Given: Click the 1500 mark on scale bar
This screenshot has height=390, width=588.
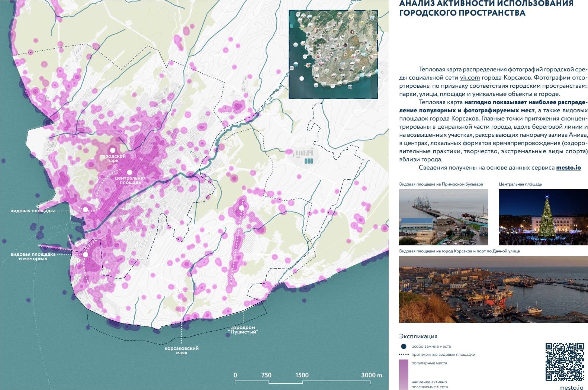Looking at the screenshot, I should [x=302, y=376].
